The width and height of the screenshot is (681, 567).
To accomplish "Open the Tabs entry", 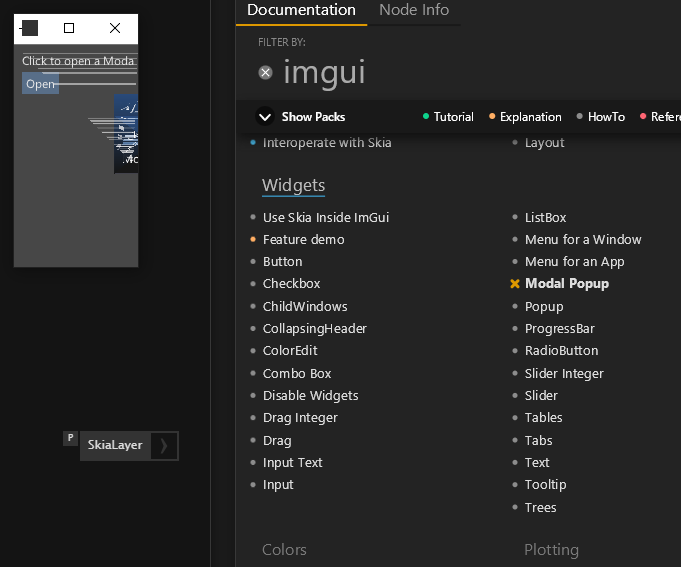I will click(x=539, y=441).
